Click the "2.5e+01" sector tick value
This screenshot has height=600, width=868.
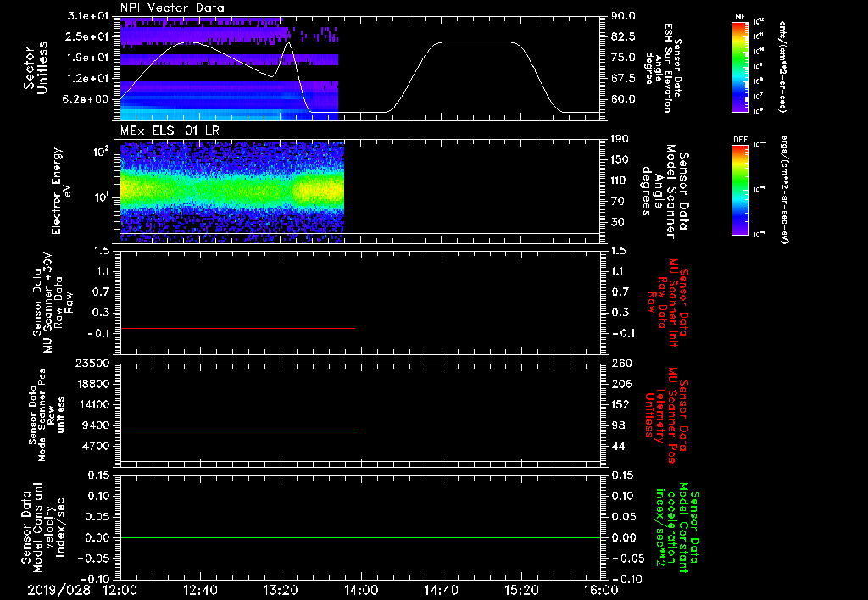(x=88, y=36)
